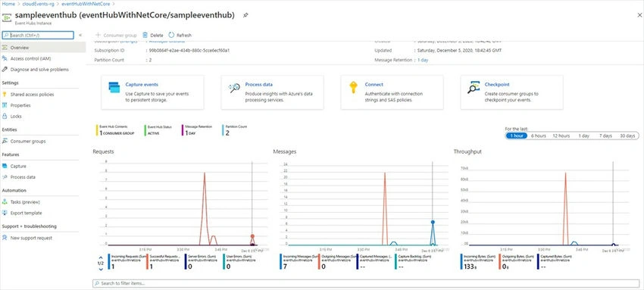644x290 pixels.
Task: Click the Requests chart title
Action: (104, 151)
